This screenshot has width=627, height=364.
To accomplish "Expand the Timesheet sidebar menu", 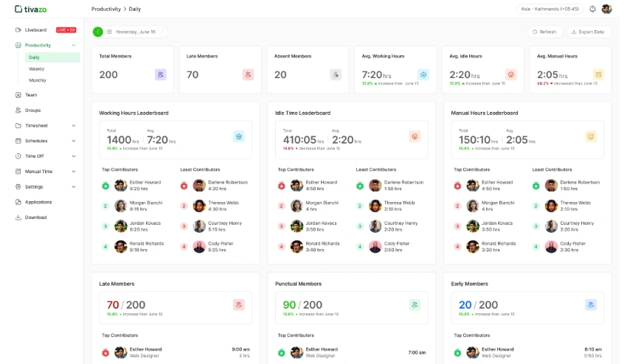I will pyautogui.click(x=74, y=125).
